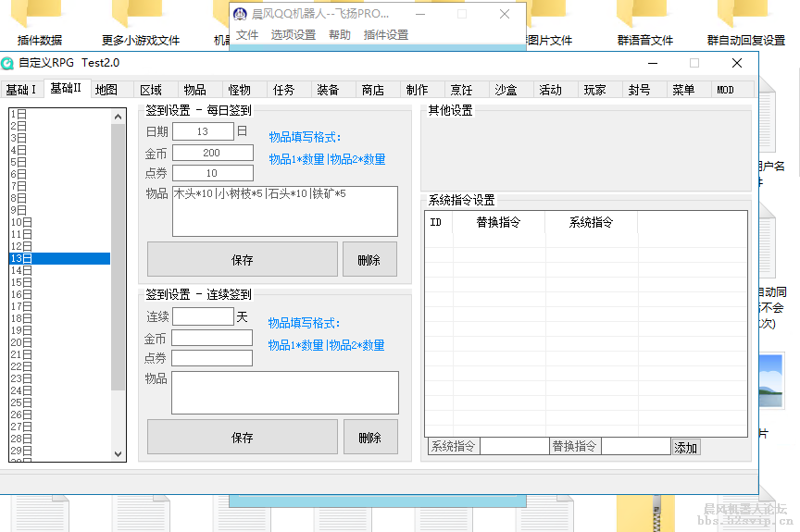Select the 烹饪 tab
800x532 pixels.
pyautogui.click(x=467, y=90)
